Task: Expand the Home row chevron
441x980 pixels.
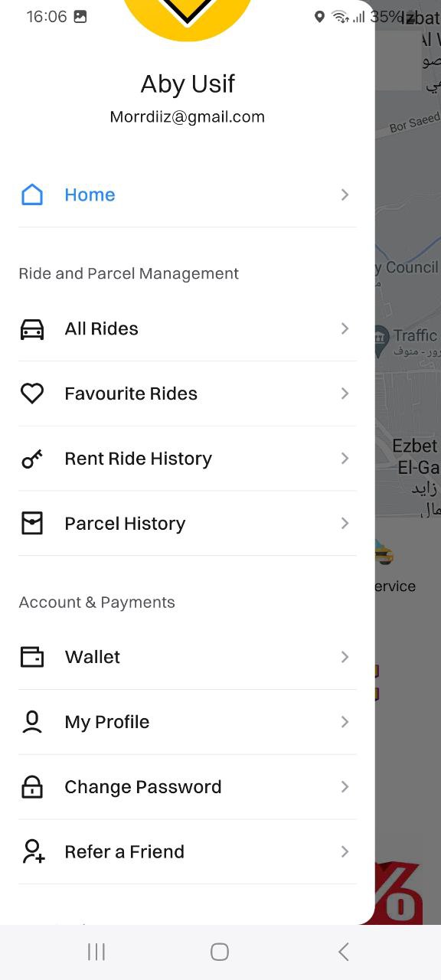Action: (345, 194)
